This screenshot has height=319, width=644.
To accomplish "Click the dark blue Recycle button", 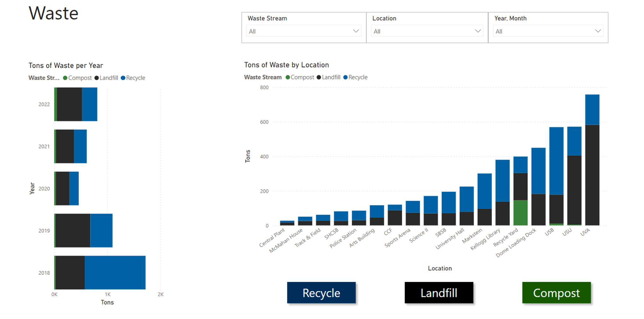I will point(321,293).
